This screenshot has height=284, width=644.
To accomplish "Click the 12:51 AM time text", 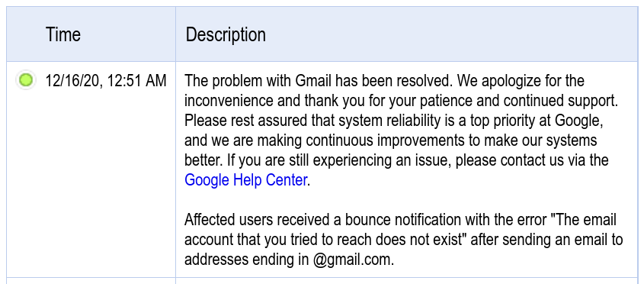I will tap(136, 81).
